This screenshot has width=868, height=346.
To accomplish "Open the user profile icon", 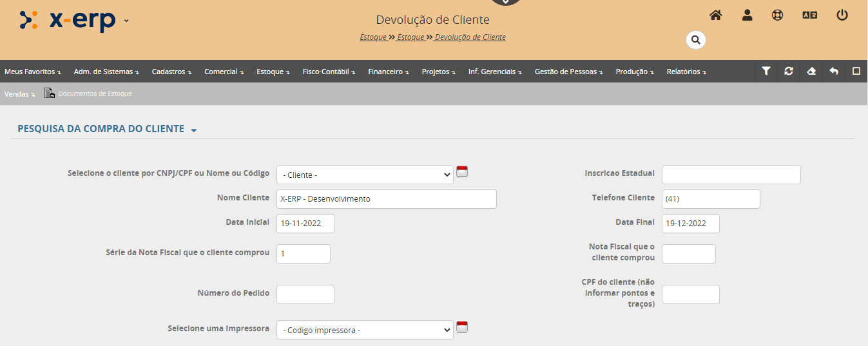I will coord(747,15).
